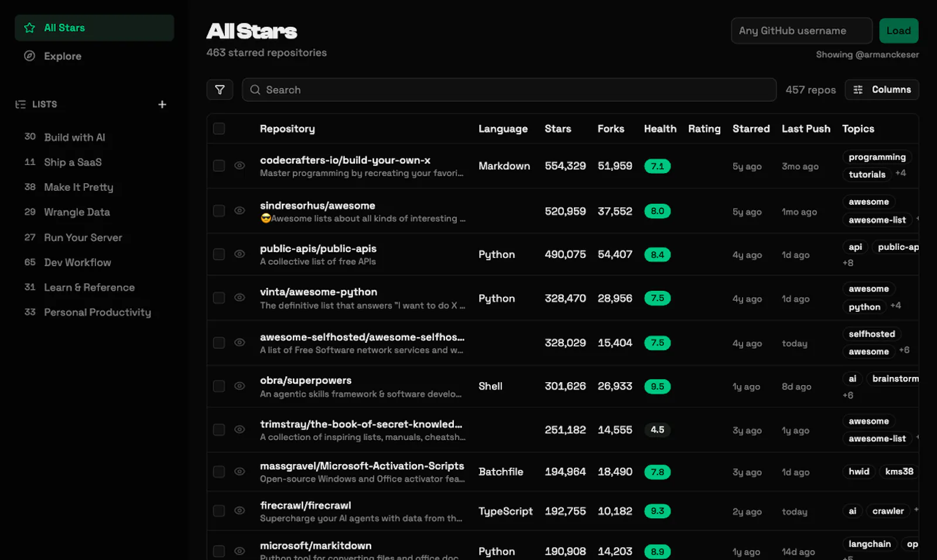Click the 9.5 health badge for obra/superpowers
This screenshot has width=937, height=560.
[x=657, y=386]
